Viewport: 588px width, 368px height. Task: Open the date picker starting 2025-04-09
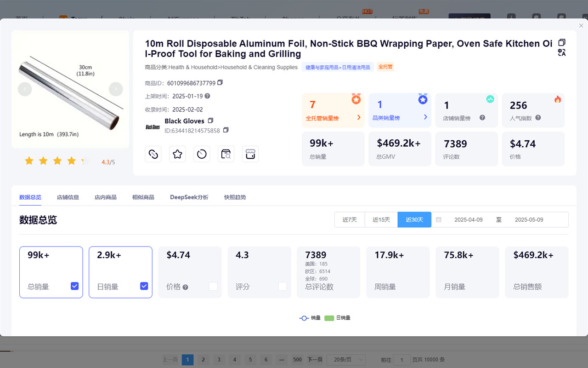pyautogui.click(x=469, y=220)
